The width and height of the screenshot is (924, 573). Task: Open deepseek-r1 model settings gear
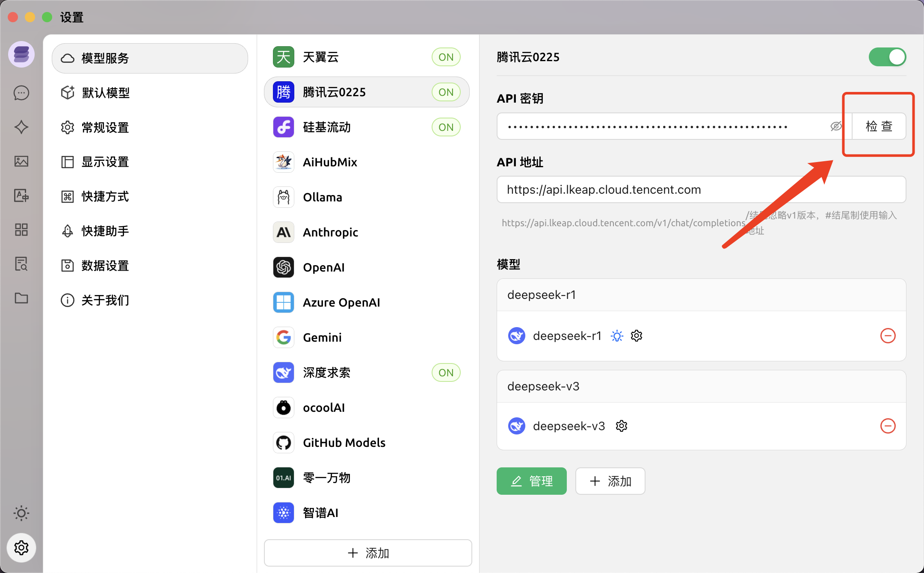[637, 336]
